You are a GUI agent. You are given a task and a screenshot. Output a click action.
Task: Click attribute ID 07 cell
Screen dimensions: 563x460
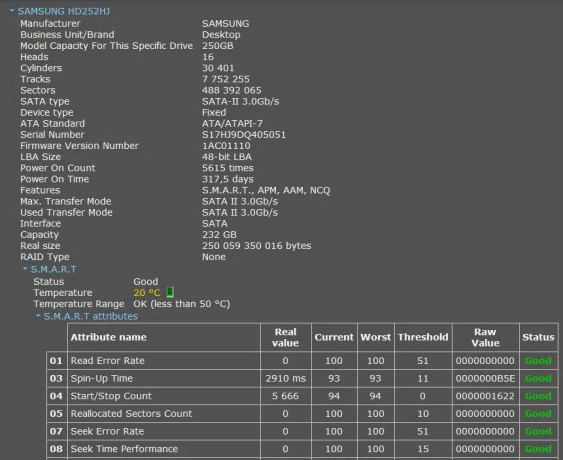56,431
